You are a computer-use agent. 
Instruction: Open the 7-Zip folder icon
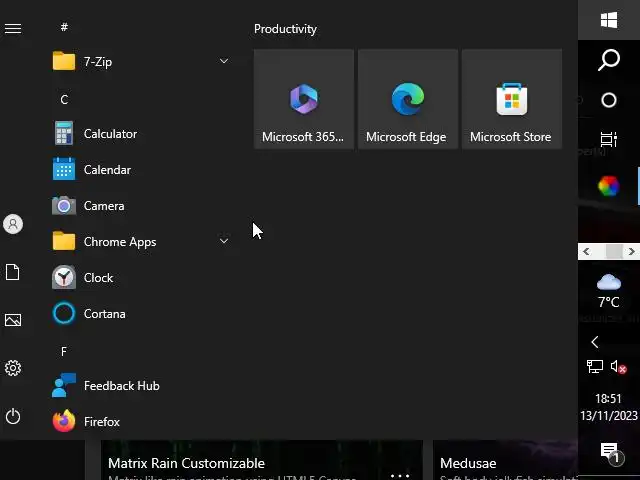click(x=64, y=61)
